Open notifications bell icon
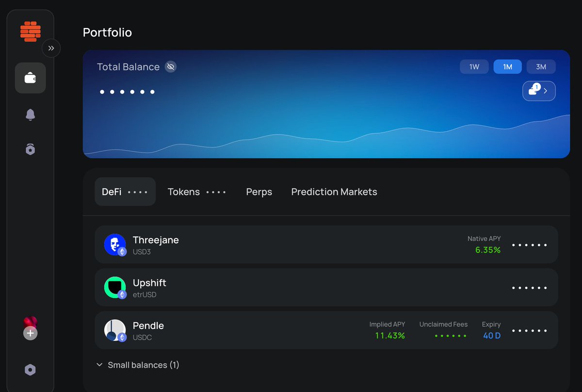This screenshot has width=582, height=392. tap(31, 114)
